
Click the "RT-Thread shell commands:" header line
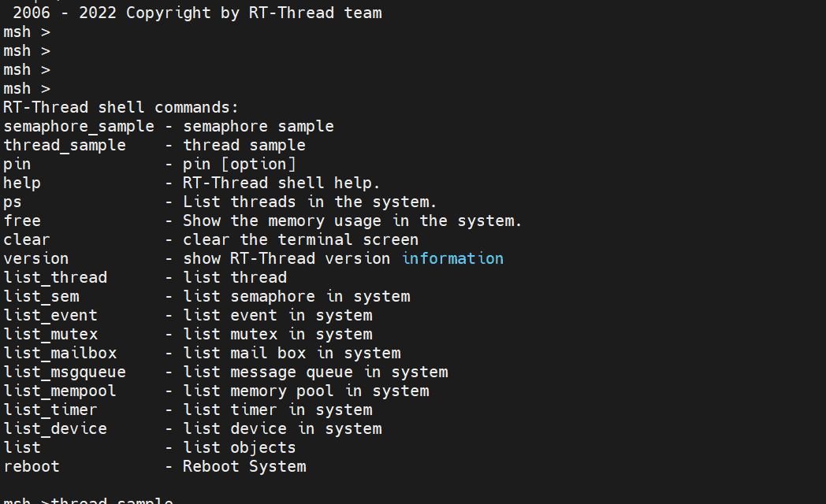[x=121, y=107]
